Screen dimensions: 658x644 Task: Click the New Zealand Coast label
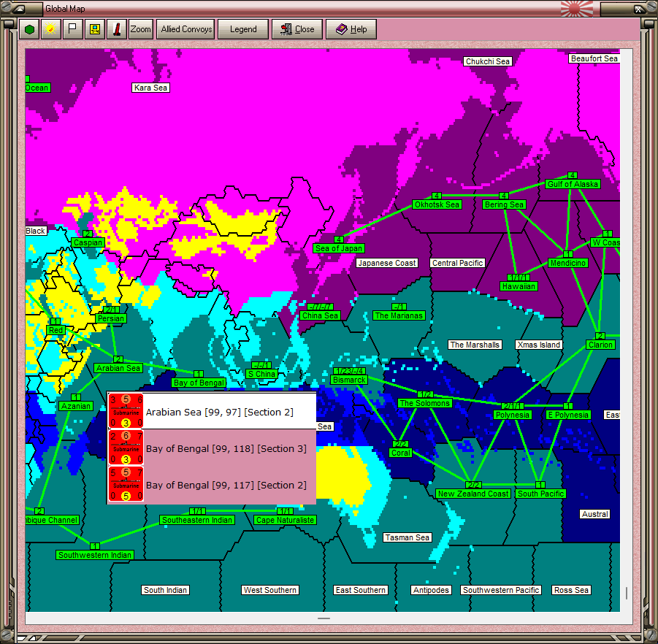coord(473,494)
